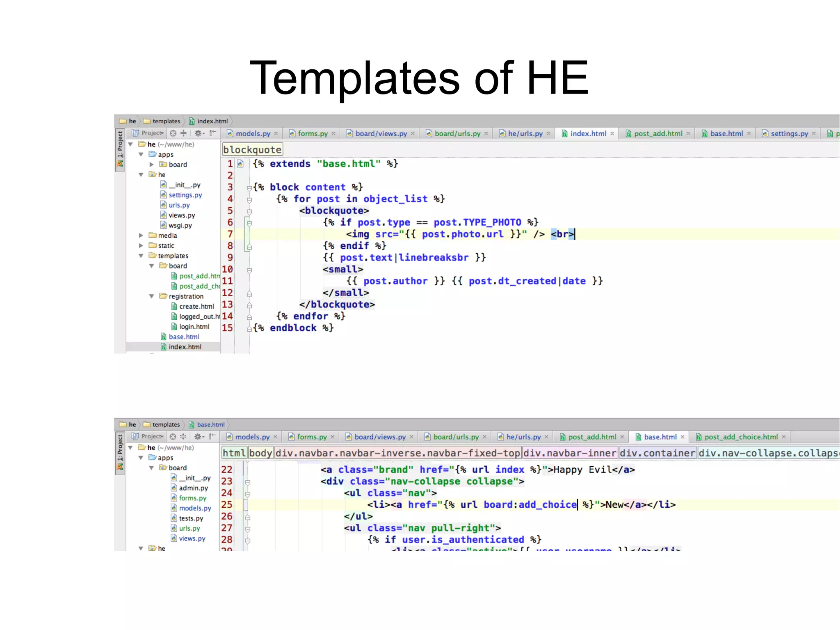Close the base.html tab in bottom IDE
840x630 pixels.
pos(682,437)
